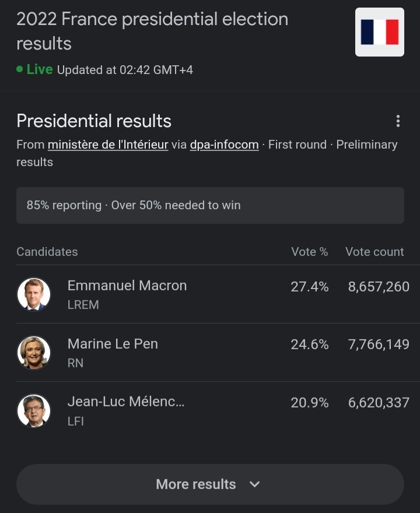Select Emmanuel Macron candidate name
The width and height of the screenshot is (420, 513).
(127, 286)
